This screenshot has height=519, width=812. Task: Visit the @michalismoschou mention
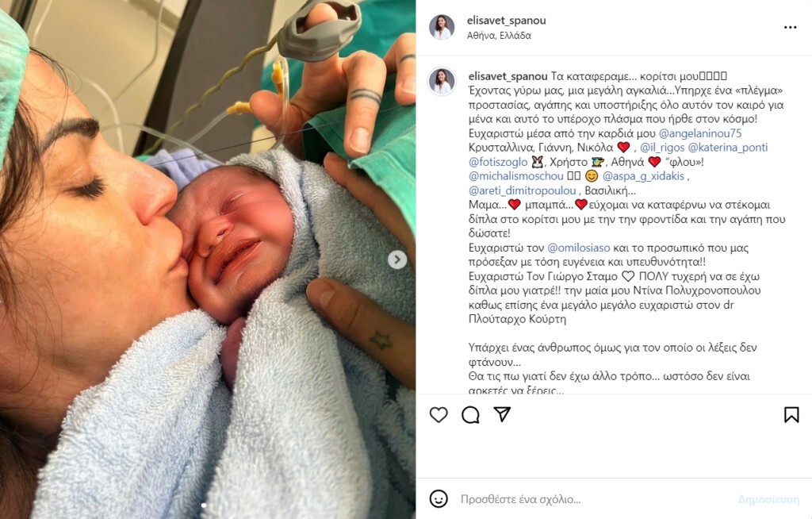[x=515, y=176]
